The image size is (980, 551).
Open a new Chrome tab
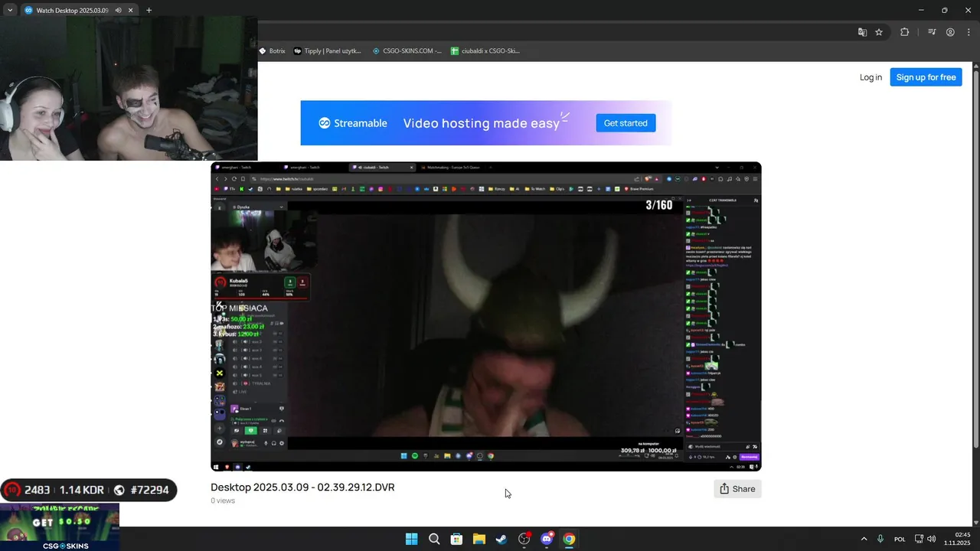click(149, 10)
